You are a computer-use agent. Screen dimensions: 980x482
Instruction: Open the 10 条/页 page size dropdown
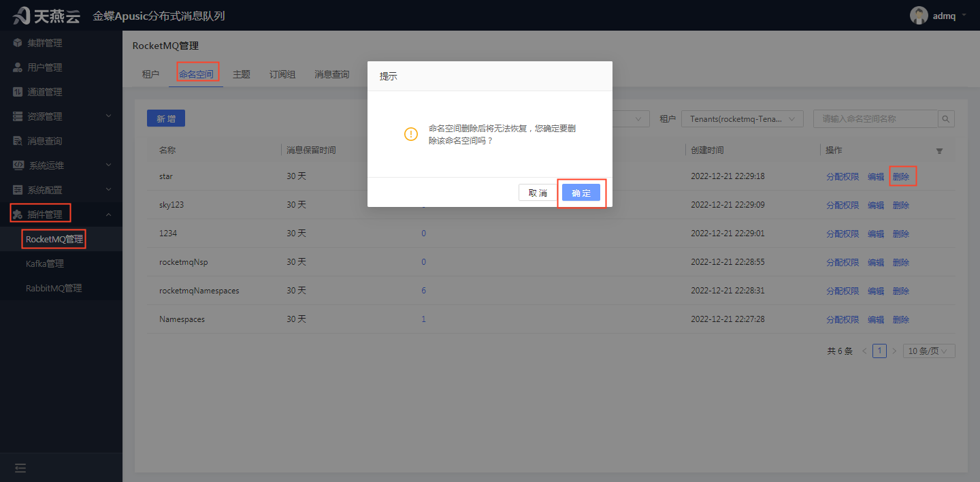(x=929, y=351)
